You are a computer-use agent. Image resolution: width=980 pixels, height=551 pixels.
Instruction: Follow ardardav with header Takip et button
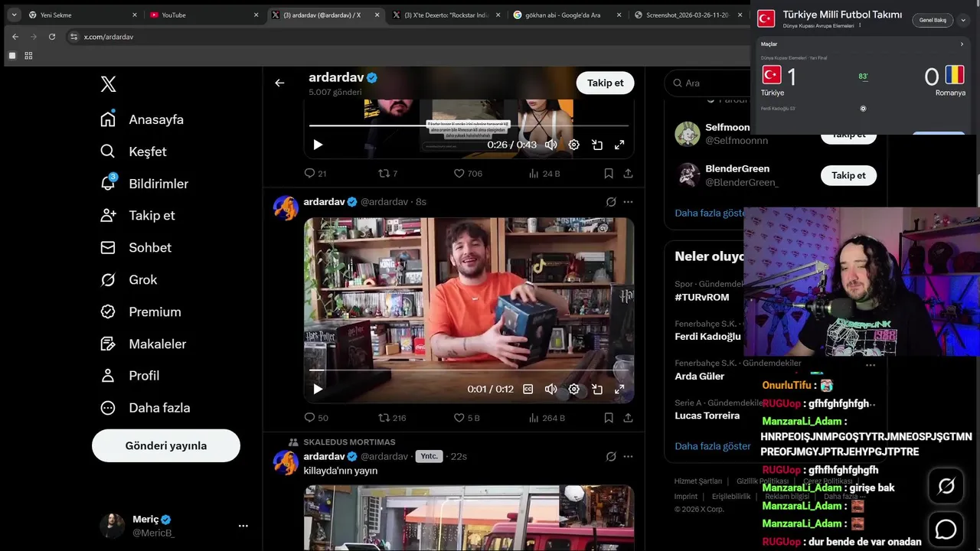pos(605,83)
